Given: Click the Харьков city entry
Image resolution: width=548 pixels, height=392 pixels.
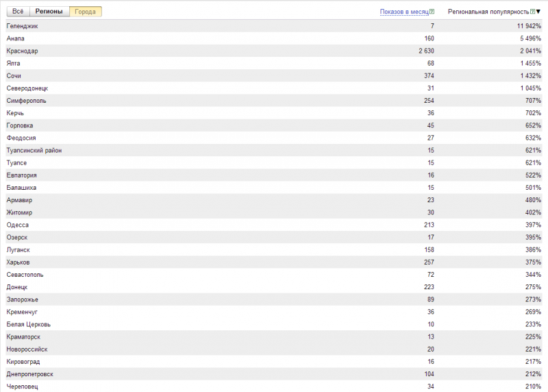Looking at the screenshot, I should click(18, 262).
